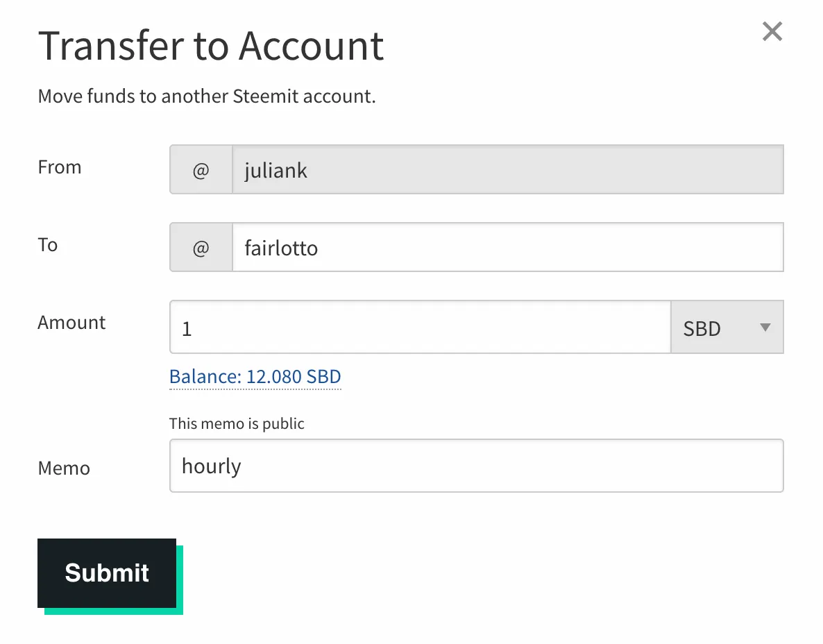Viewport: 823px width, 644px height.
Task: Click the triangle arrow in currency selector
Action: tap(765, 328)
